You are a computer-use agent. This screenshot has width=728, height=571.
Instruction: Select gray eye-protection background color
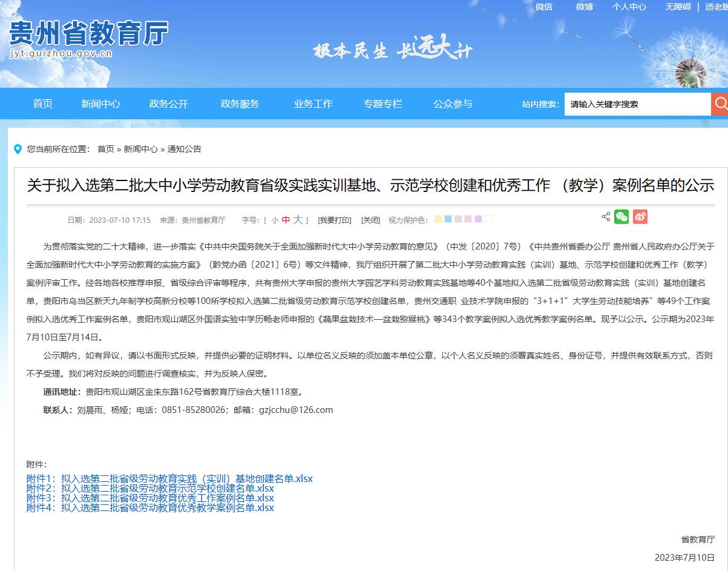459,219
